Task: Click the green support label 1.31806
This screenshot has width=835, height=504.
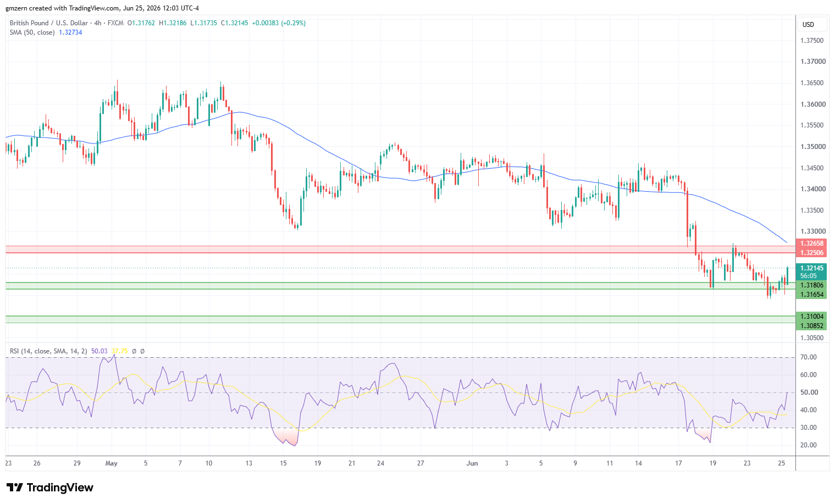Action: pyautogui.click(x=811, y=285)
